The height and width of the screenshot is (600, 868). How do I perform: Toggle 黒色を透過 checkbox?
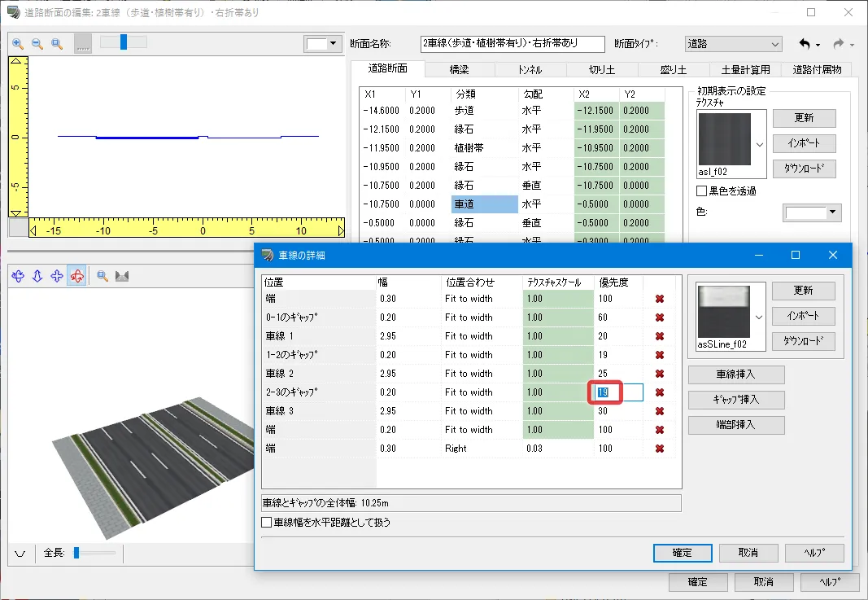tap(702, 191)
